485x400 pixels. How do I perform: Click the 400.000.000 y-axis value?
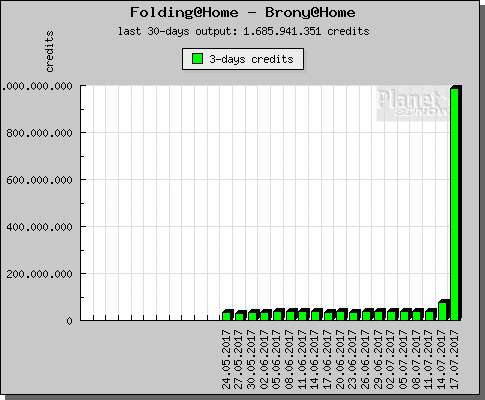[x=39, y=227]
